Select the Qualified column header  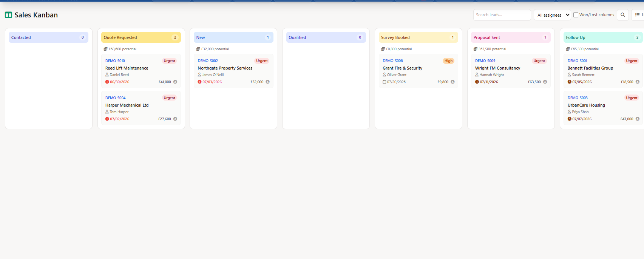tap(326, 37)
